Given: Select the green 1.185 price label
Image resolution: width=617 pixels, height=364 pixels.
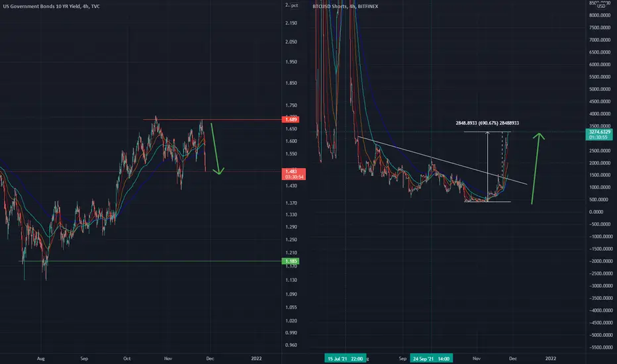Looking at the screenshot, I should tap(291, 261).
